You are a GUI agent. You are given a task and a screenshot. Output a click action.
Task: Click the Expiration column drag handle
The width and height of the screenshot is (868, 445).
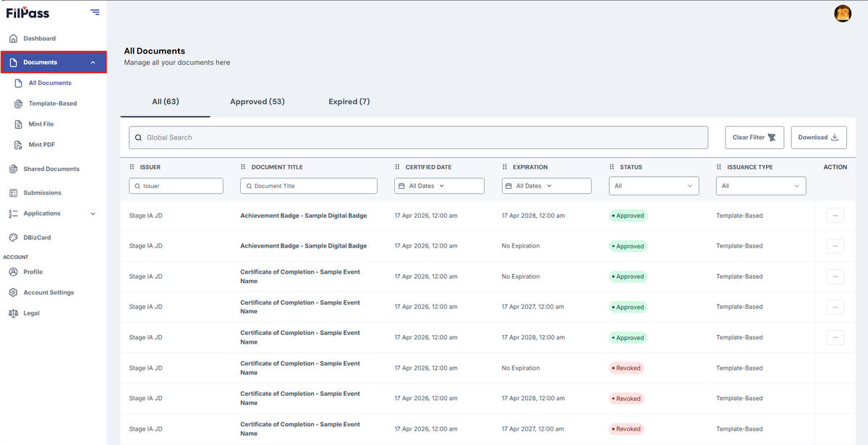click(505, 167)
